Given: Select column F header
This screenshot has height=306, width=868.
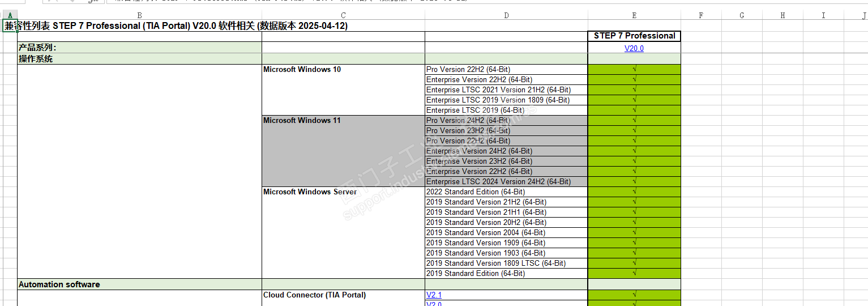Looking at the screenshot, I should pos(701,15).
